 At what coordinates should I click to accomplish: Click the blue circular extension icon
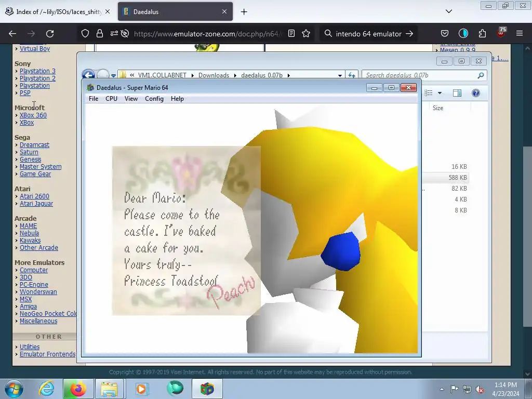pos(463,34)
